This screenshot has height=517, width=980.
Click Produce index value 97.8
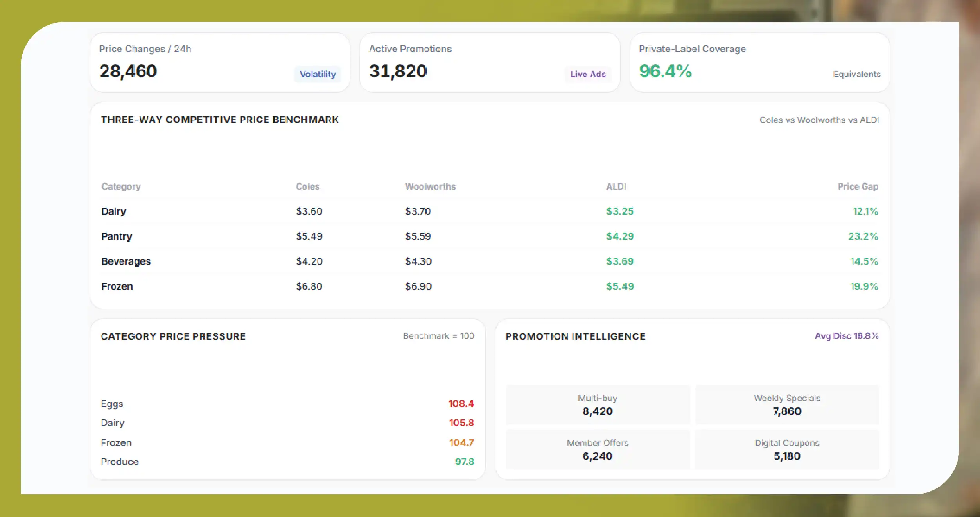point(465,462)
